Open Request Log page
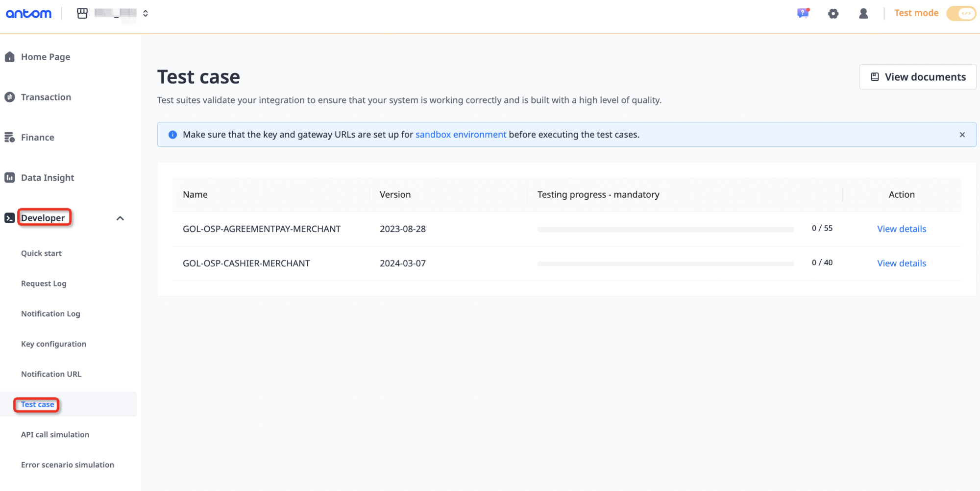 (44, 283)
